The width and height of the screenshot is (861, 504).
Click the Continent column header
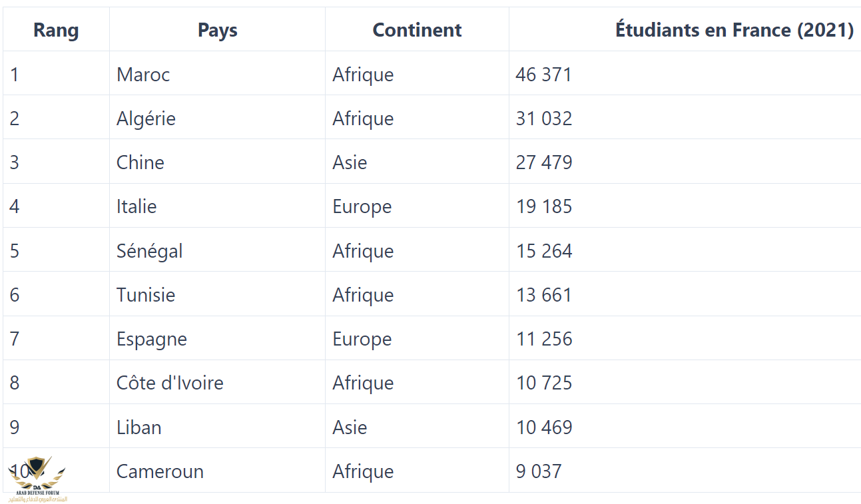[417, 30]
